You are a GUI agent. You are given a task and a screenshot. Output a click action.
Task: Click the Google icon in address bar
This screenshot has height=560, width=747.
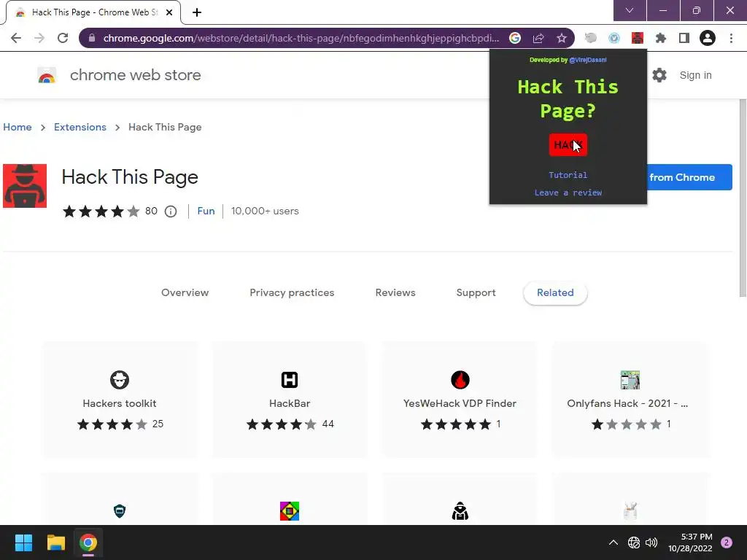coord(514,38)
